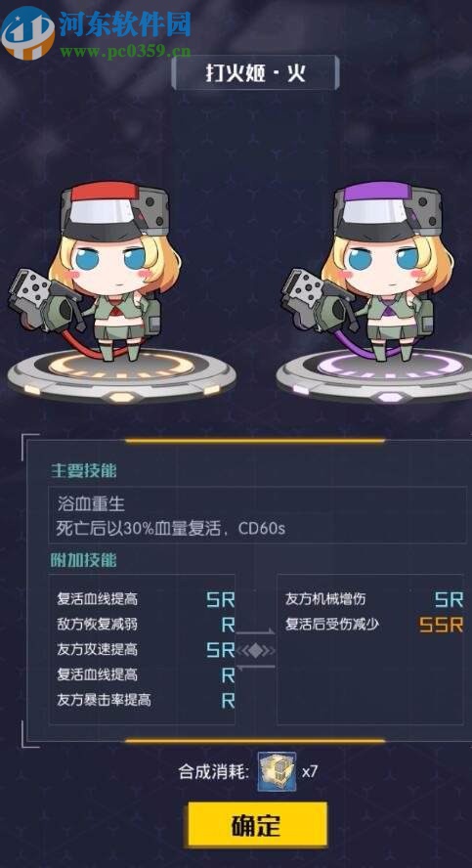Click the 浴血重生 main skill box

257,515
